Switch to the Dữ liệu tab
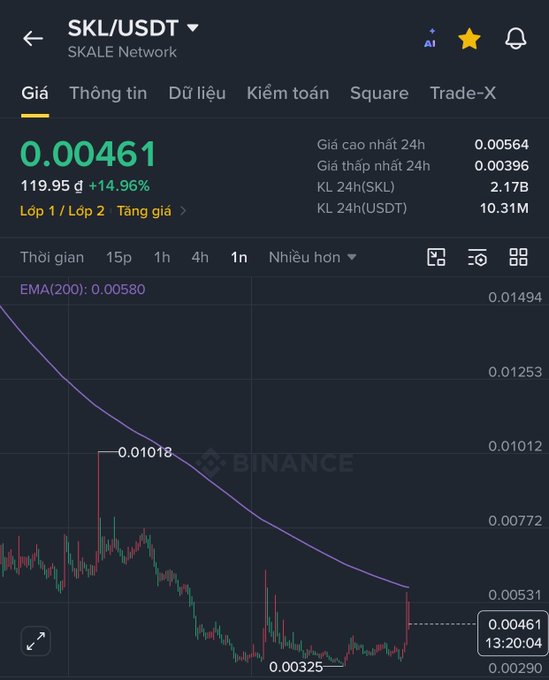The image size is (549, 680). (x=197, y=93)
